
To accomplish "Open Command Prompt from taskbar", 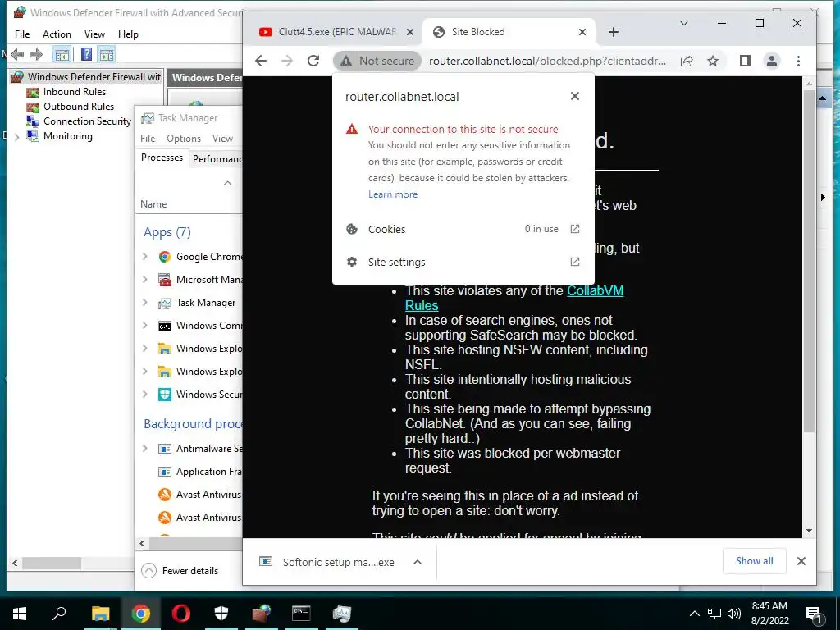I will [301, 614].
